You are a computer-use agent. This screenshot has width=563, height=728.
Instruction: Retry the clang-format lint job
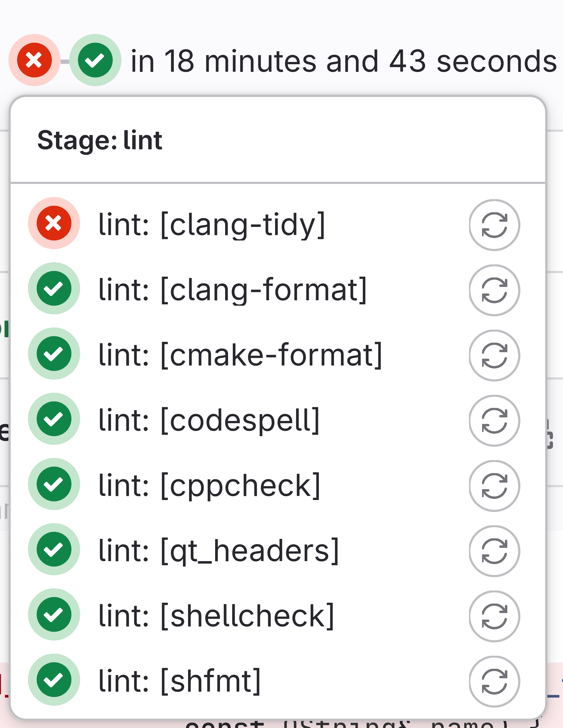(x=494, y=290)
